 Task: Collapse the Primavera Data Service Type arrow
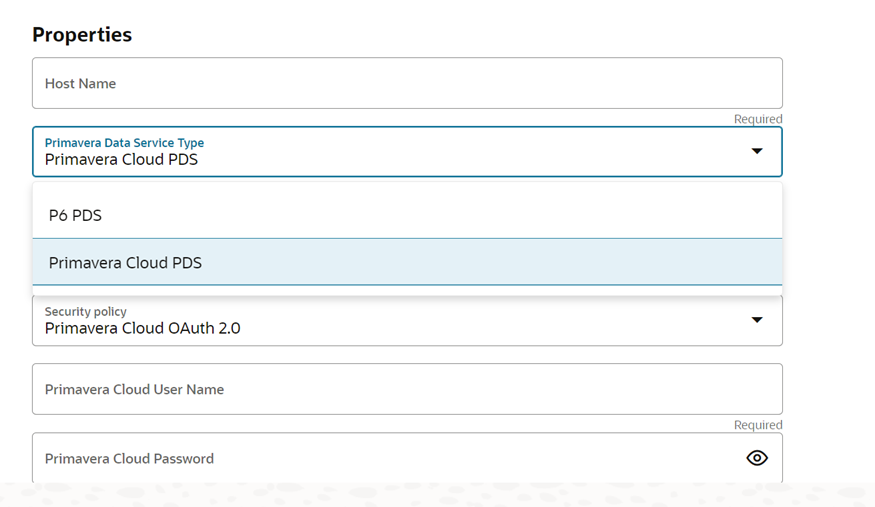pos(757,151)
